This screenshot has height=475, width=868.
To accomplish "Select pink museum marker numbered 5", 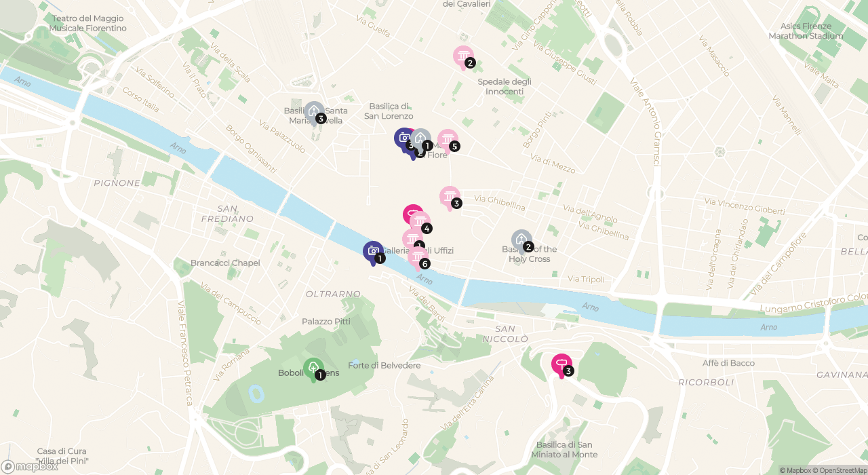I will [448, 141].
